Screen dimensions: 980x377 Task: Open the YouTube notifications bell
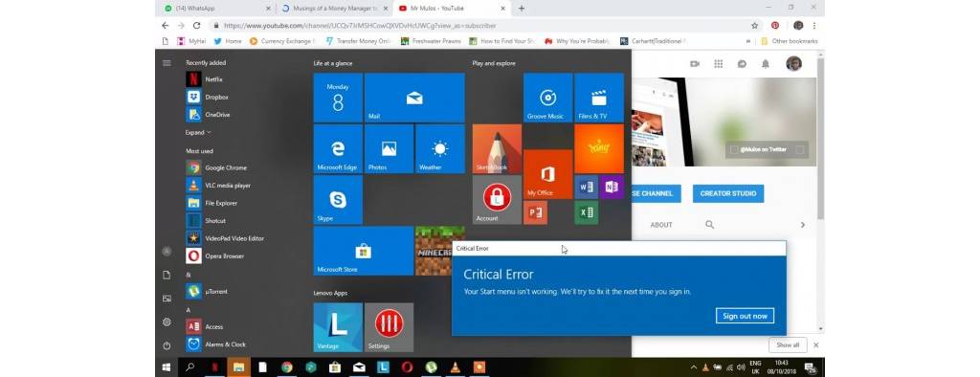pos(766,64)
